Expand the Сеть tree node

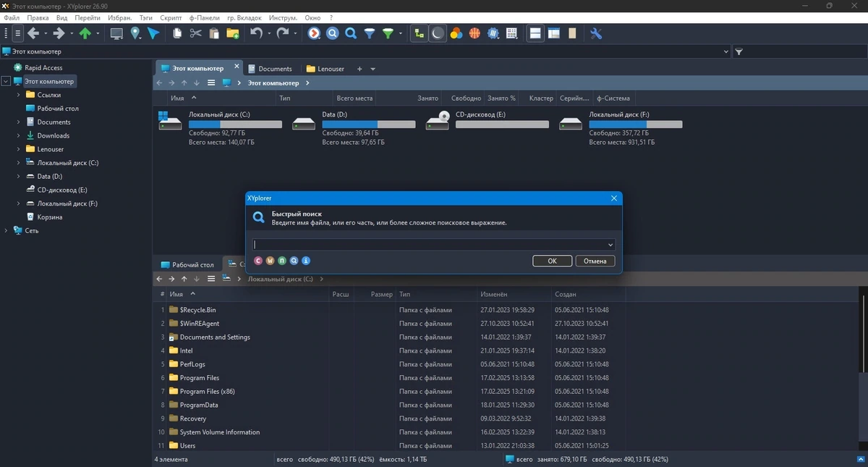[x=6, y=231]
